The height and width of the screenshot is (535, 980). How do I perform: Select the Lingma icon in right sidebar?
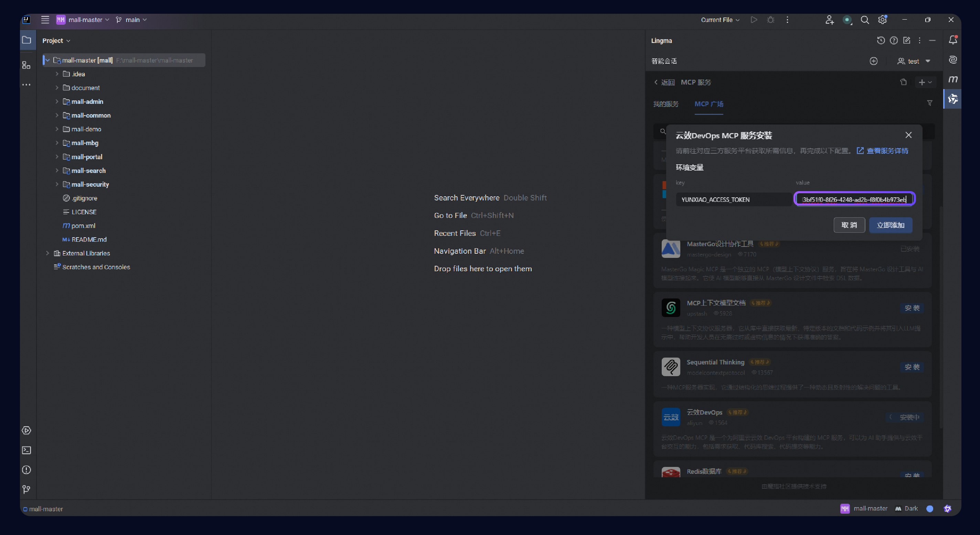pyautogui.click(x=952, y=99)
